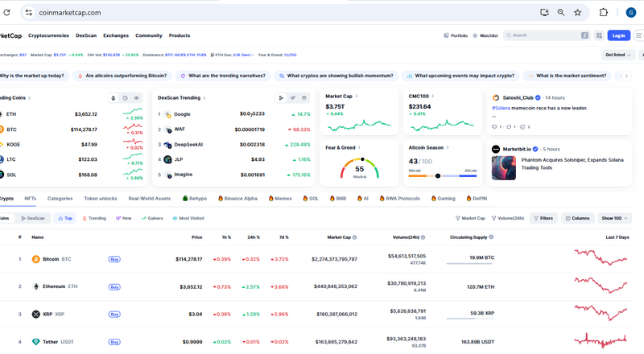Open the Watchlist star link
The width and height of the screenshot is (644, 354).
point(485,35)
